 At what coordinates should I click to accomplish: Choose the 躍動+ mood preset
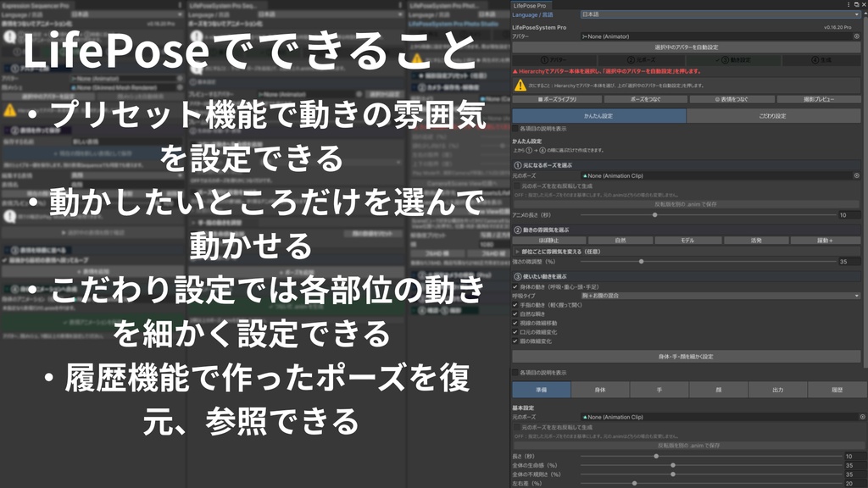point(826,241)
